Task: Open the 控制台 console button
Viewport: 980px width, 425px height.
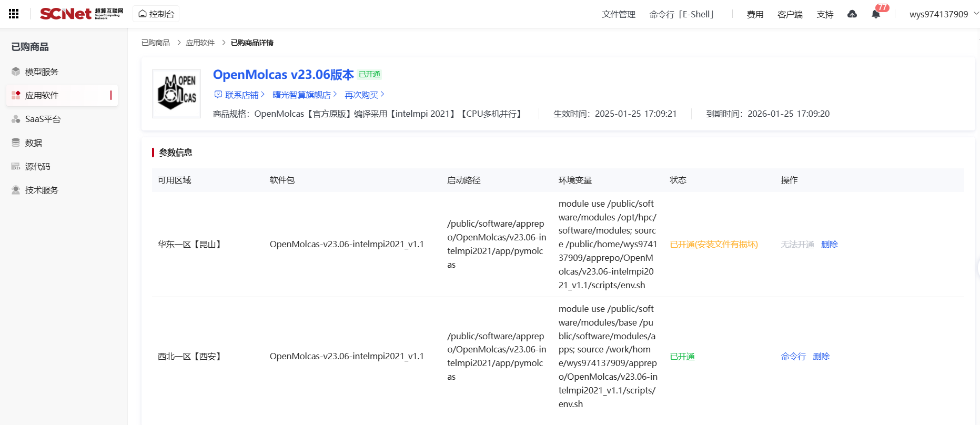Action: pos(156,14)
